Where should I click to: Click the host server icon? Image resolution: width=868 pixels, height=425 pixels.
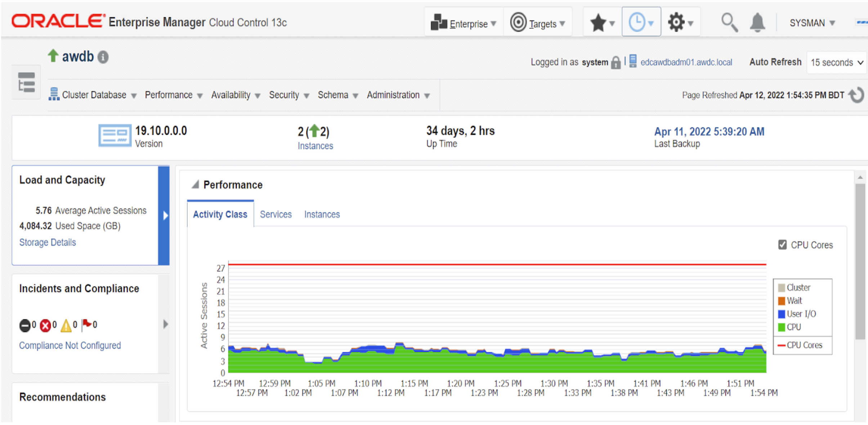tap(633, 61)
